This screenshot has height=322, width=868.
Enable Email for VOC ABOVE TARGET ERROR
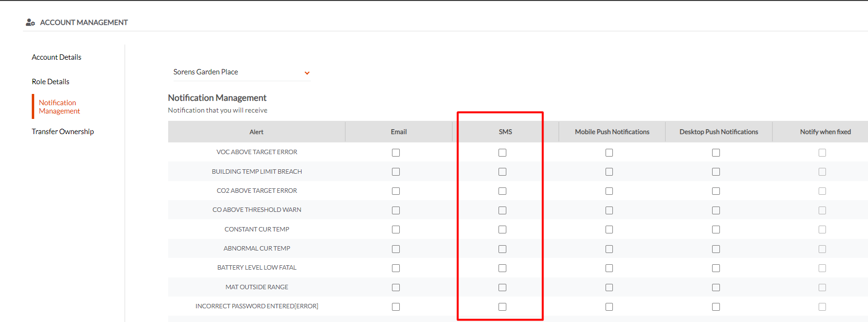click(x=396, y=153)
